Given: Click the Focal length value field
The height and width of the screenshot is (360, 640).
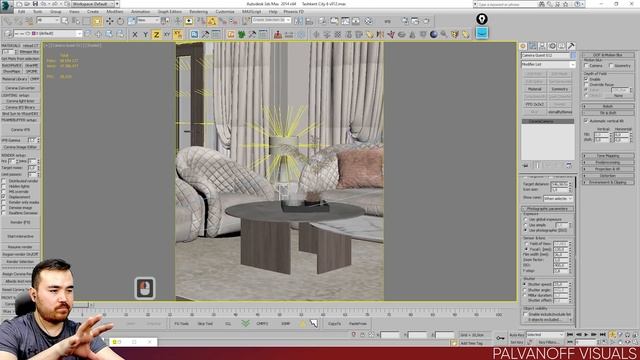Looking at the screenshot, I should point(560,249).
